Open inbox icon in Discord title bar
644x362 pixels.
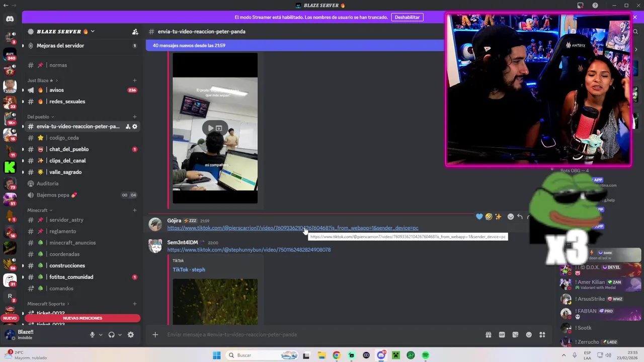coord(580,6)
